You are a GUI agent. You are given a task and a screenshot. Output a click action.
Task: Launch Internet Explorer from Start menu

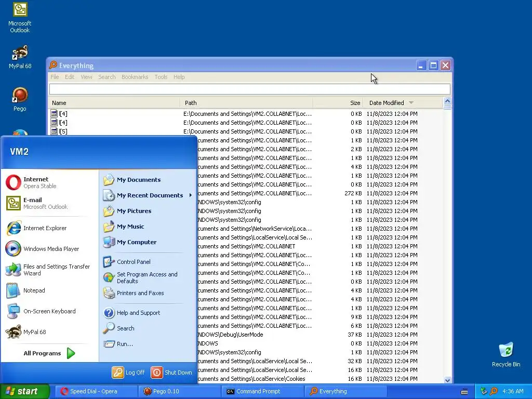pos(49,228)
